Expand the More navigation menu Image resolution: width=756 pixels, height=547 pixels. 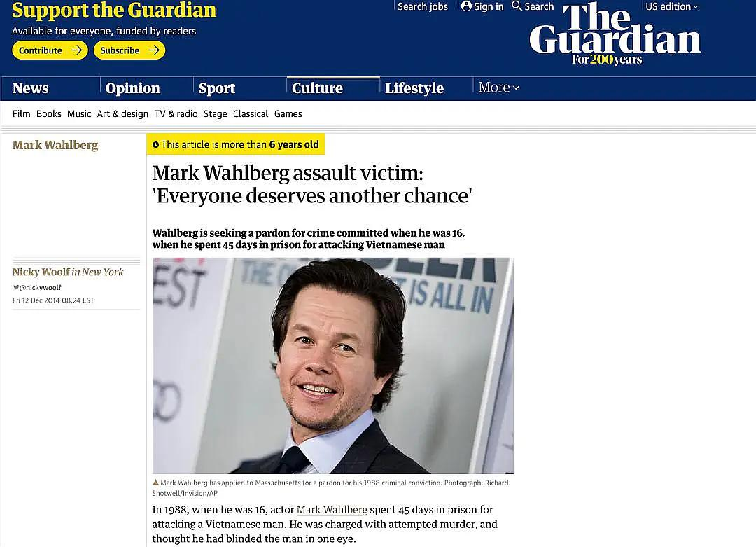pos(498,88)
